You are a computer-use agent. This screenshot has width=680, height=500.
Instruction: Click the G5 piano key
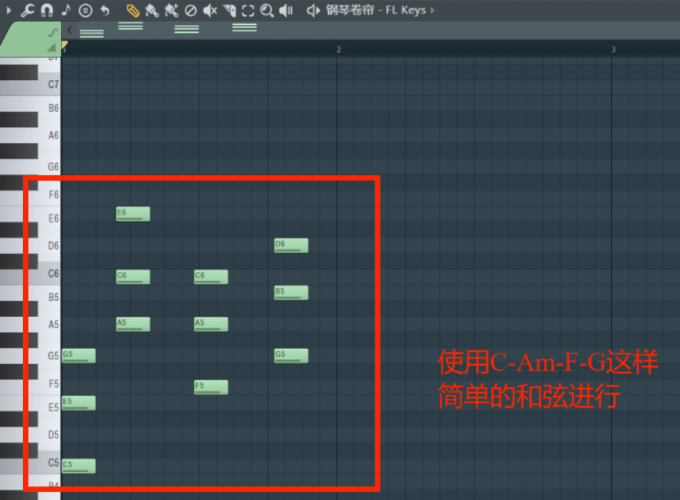pos(48,356)
